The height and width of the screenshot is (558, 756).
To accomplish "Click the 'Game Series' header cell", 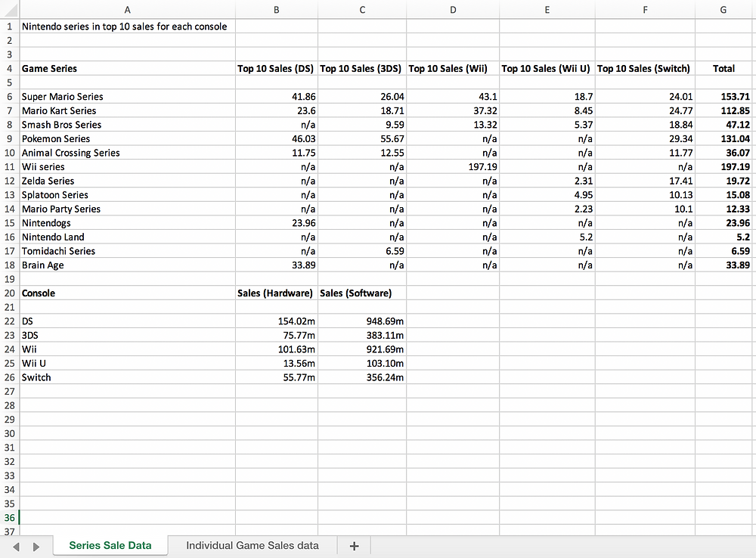I will tap(127, 69).
